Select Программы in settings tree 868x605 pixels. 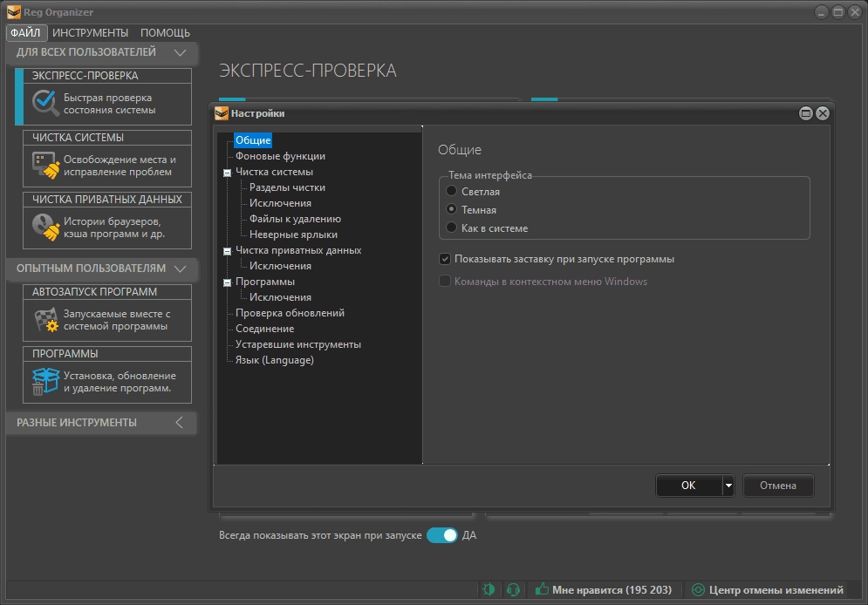[x=265, y=282]
